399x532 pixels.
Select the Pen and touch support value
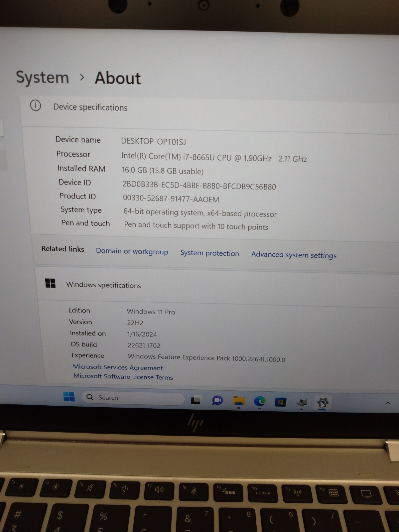click(196, 226)
